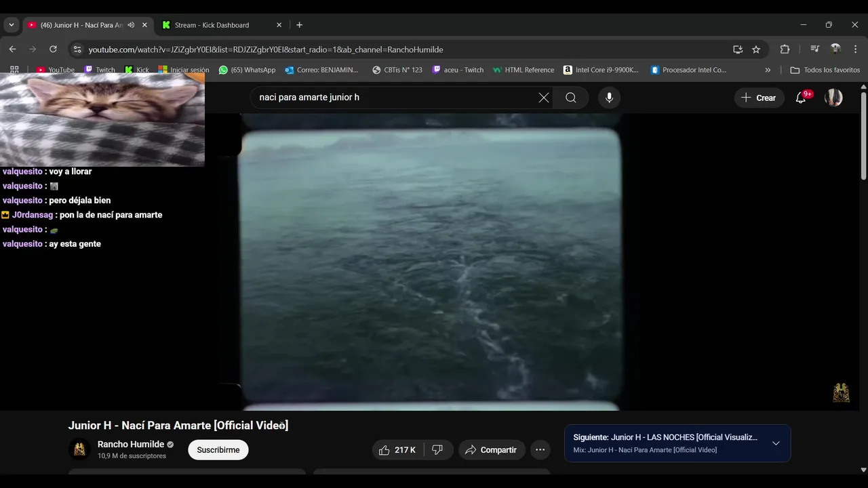
Task: Open a new browser tab
Action: point(299,25)
